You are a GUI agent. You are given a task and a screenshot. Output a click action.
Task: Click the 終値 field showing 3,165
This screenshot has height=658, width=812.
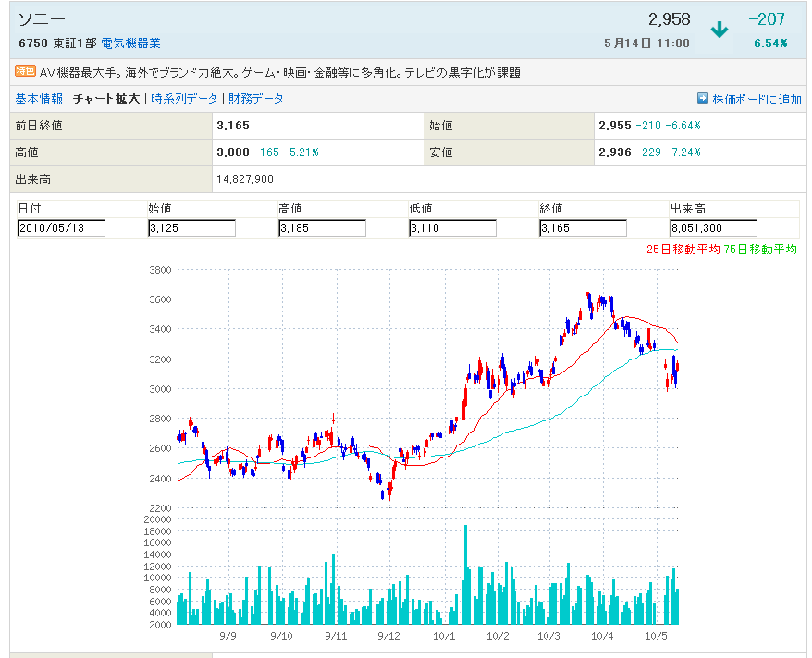point(583,228)
